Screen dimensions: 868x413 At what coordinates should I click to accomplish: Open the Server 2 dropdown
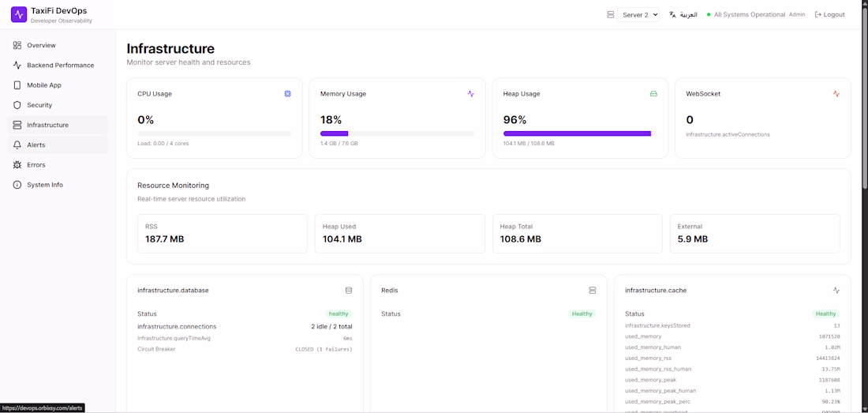pos(638,15)
